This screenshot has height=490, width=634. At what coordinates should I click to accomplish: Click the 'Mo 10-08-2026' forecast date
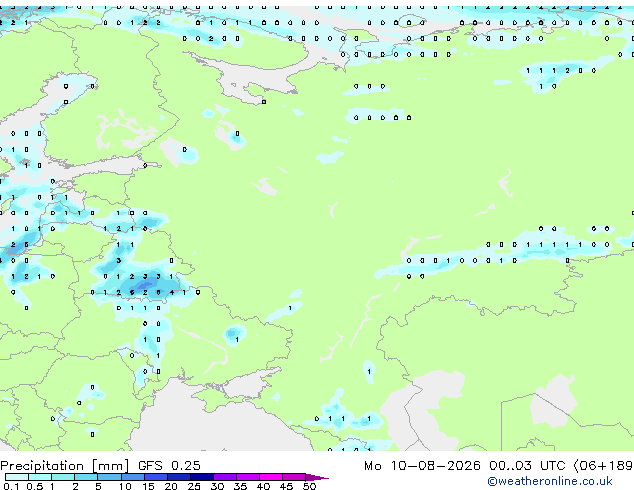(422, 465)
